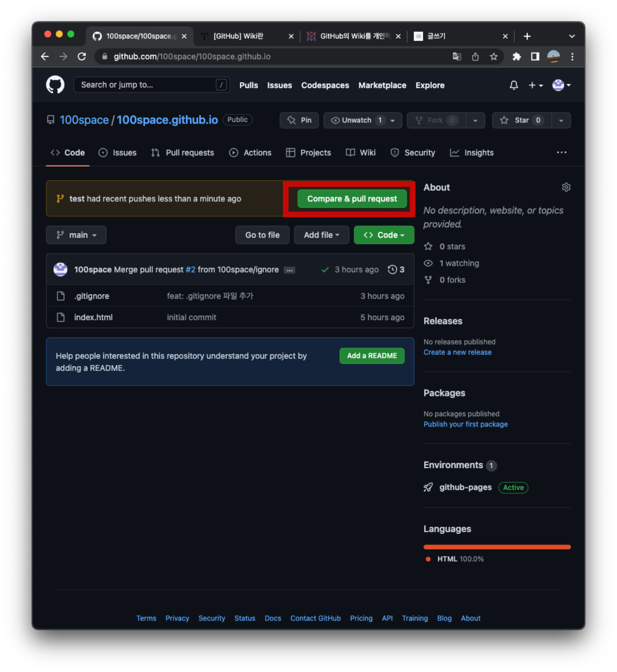Click the GitHub Octocat logo
This screenshot has width=617, height=672.
(55, 85)
